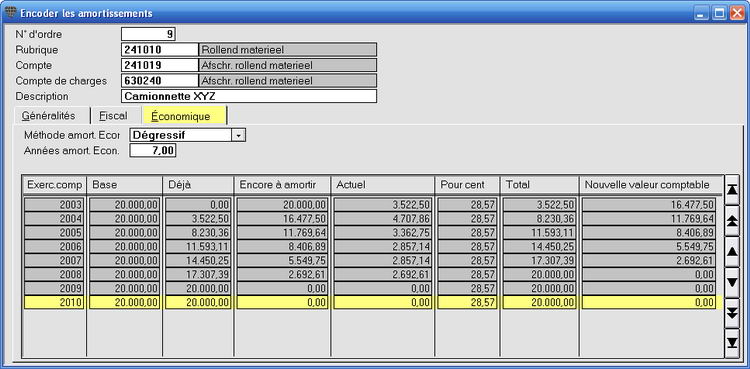Open Méthode amort. Econ dropdown arrow
Image resolution: width=750 pixels, height=369 pixels.
(238, 135)
